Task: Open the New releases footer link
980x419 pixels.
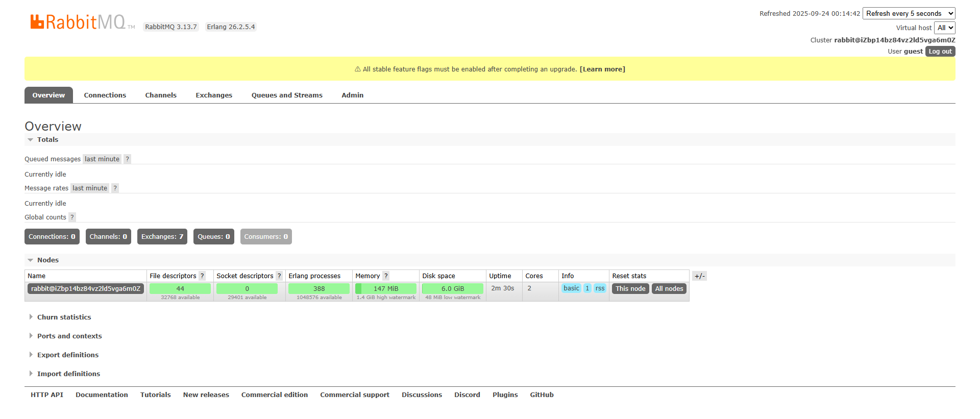Action: (x=206, y=395)
